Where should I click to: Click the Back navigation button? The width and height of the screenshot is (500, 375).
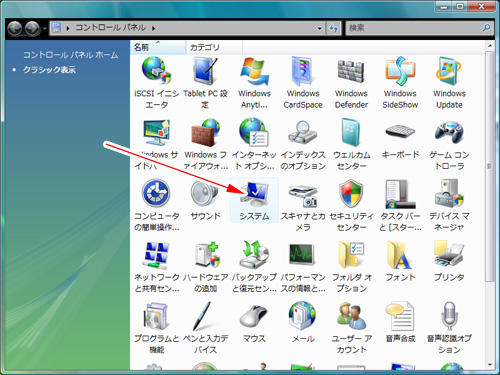coord(15,28)
